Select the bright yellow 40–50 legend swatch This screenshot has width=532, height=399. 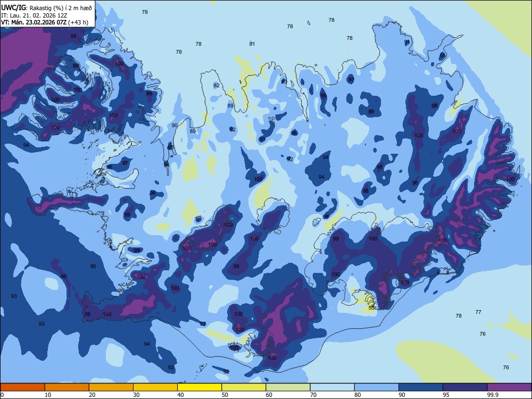point(199,387)
